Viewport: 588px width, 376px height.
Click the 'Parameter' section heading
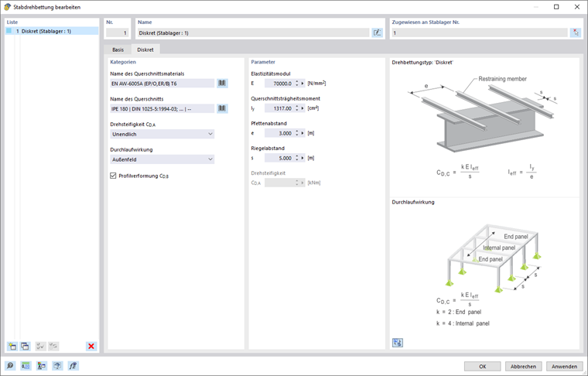coord(263,62)
